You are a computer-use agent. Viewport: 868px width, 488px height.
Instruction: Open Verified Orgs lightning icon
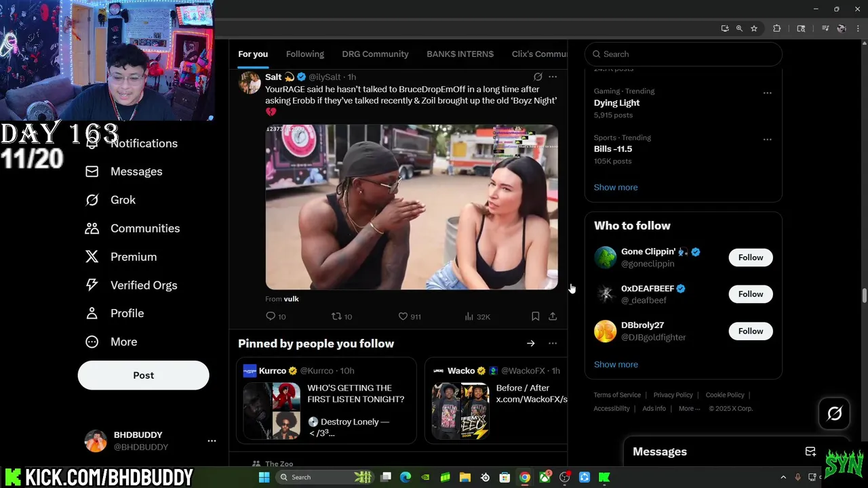pos(92,285)
